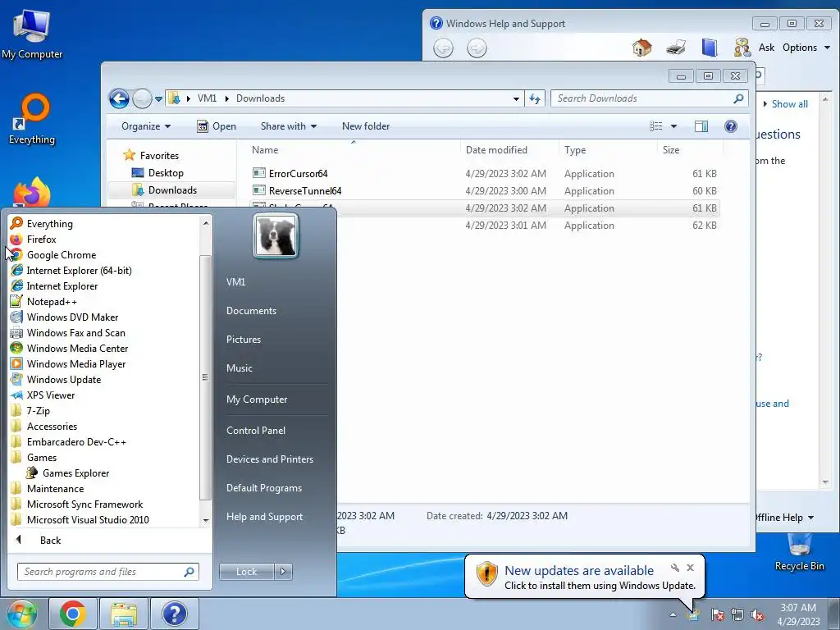Image resolution: width=840 pixels, height=630 pixels.
Task: Click Open in Explorer toolbar
Action: [217, 126]
